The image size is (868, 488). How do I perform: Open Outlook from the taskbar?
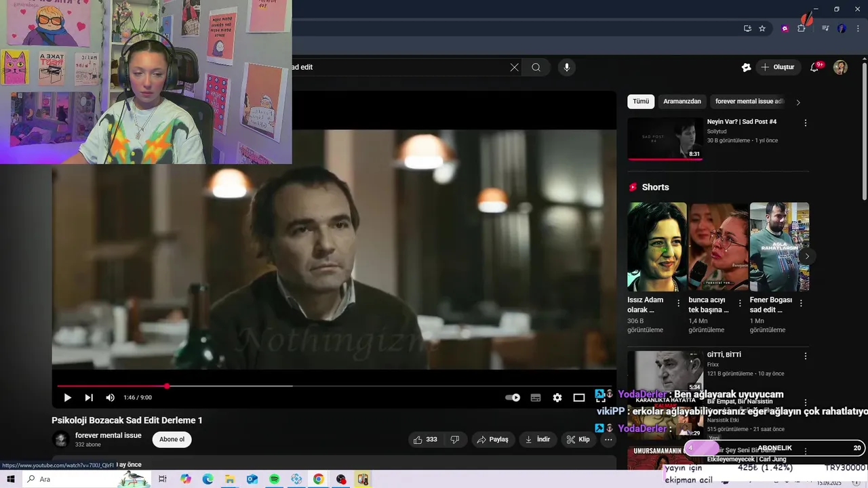[x=252, y=479]
